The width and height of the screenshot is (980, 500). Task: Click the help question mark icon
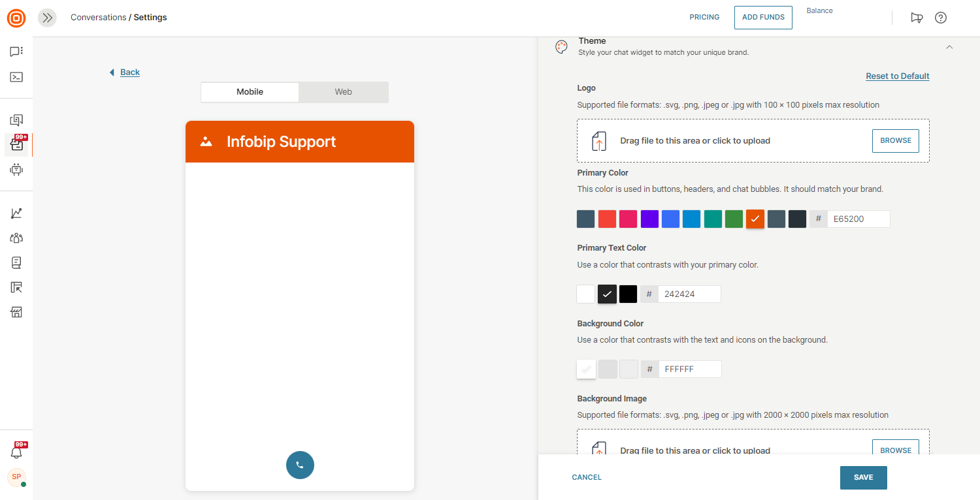[x=941, y=18]
